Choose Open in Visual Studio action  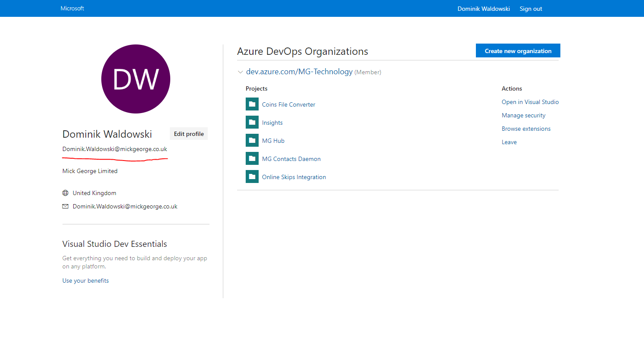[530, 102]
